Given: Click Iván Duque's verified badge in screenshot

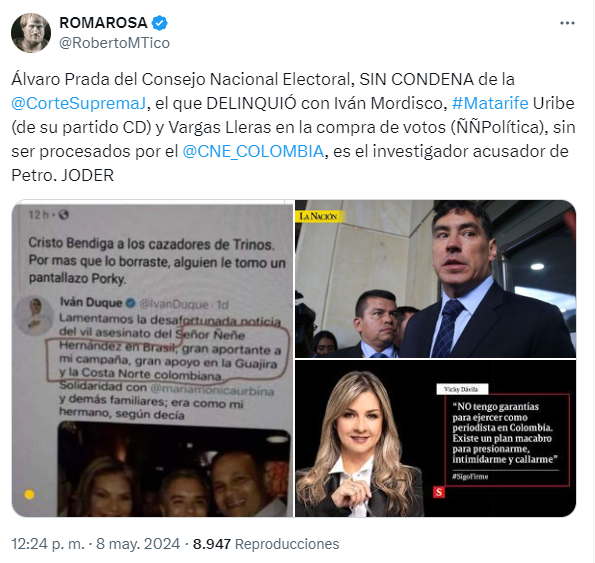Looking at the screenshot, I should point(131,303).
